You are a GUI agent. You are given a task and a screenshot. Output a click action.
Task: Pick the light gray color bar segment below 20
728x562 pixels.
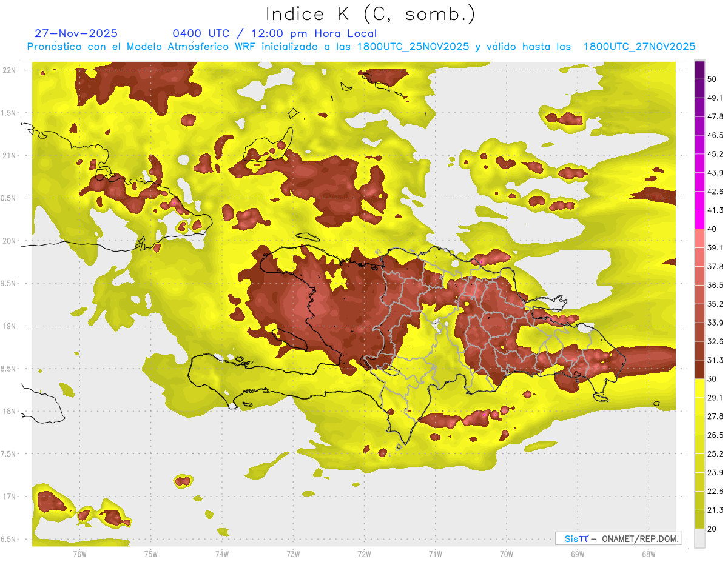click(x=699, y=538)
